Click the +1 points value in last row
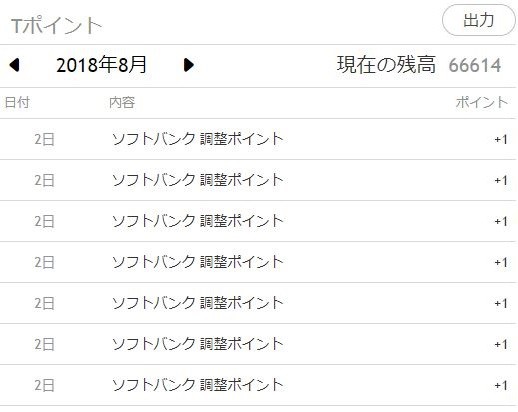518x412 pixels. 501,385
